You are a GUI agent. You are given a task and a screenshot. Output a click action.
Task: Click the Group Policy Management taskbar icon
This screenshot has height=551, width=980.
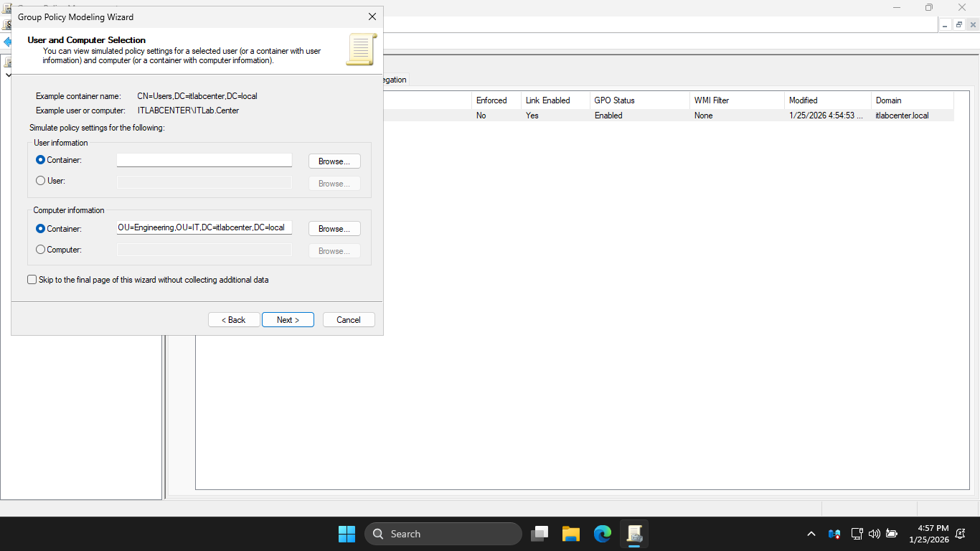pos(634,534)
